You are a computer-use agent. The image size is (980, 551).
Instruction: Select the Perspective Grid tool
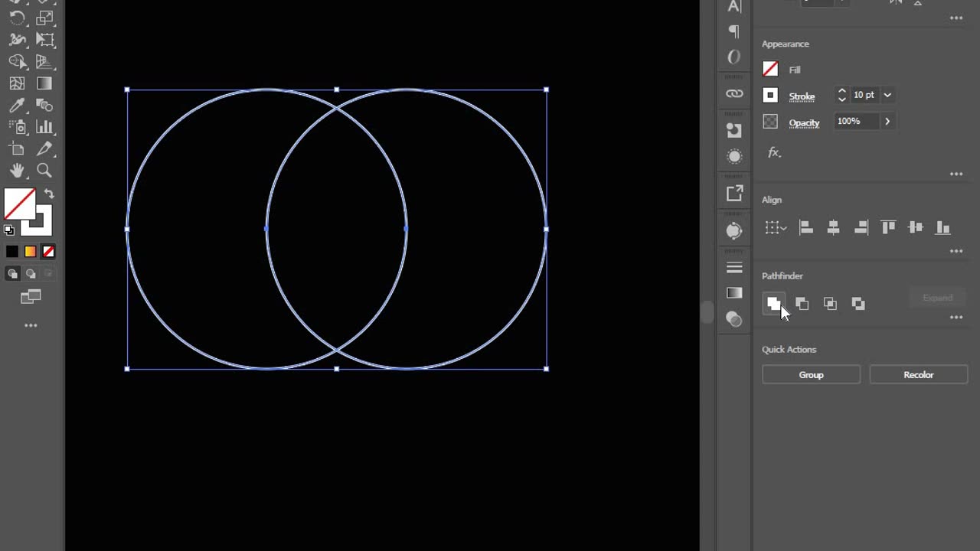point(44,61)
